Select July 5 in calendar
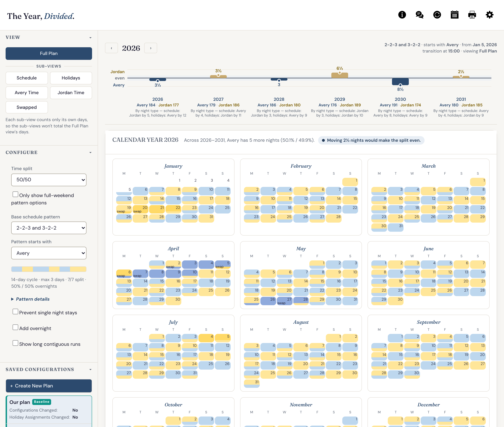Viewport: 504px width, 427px height. [223, 338]
